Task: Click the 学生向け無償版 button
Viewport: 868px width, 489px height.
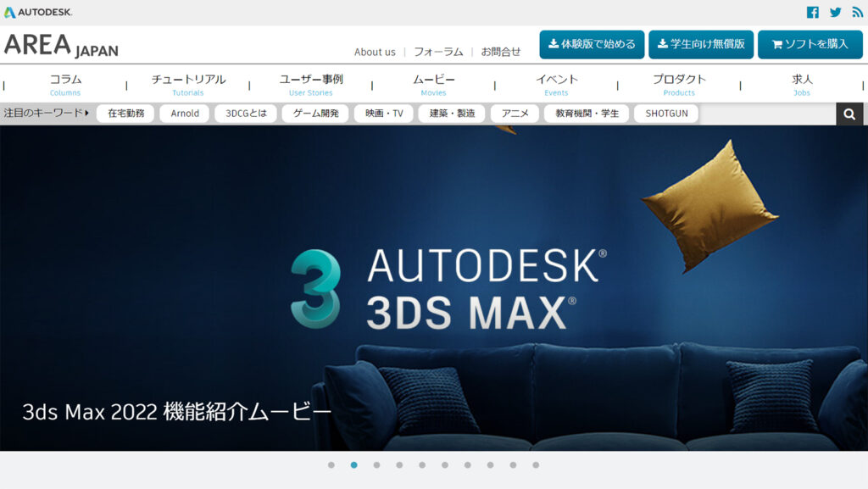Action: [x=701, y=44]
